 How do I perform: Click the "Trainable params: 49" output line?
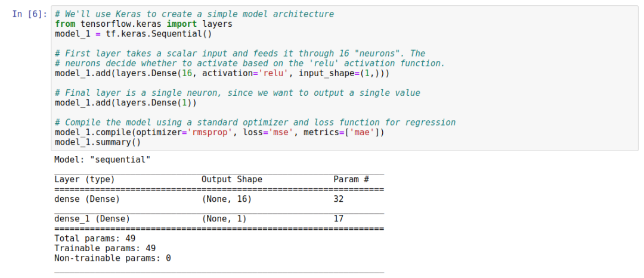click(x=104, y=248)
